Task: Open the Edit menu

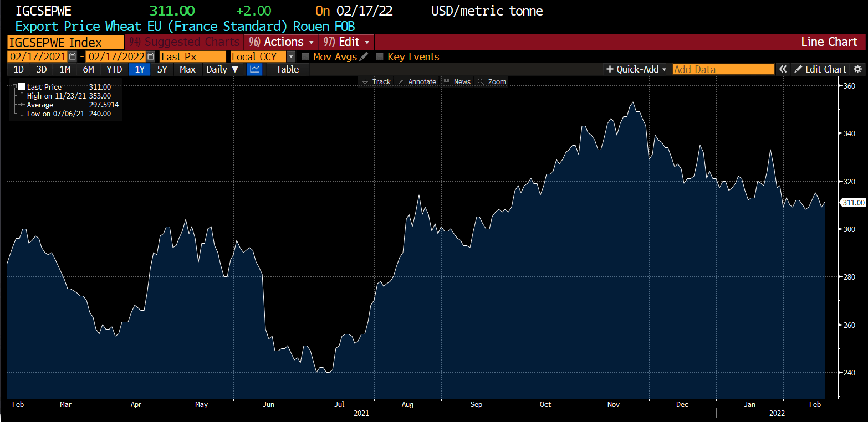Action: 347,42
